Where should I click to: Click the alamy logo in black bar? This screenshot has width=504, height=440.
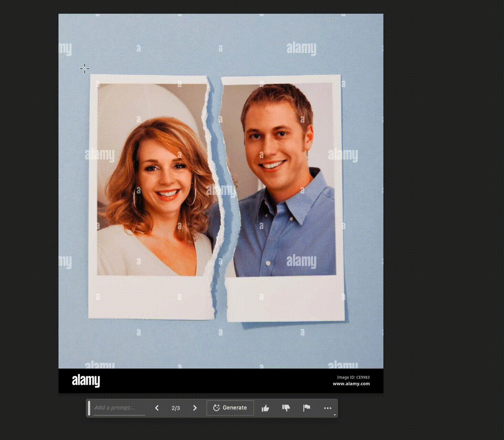point(86,381)
